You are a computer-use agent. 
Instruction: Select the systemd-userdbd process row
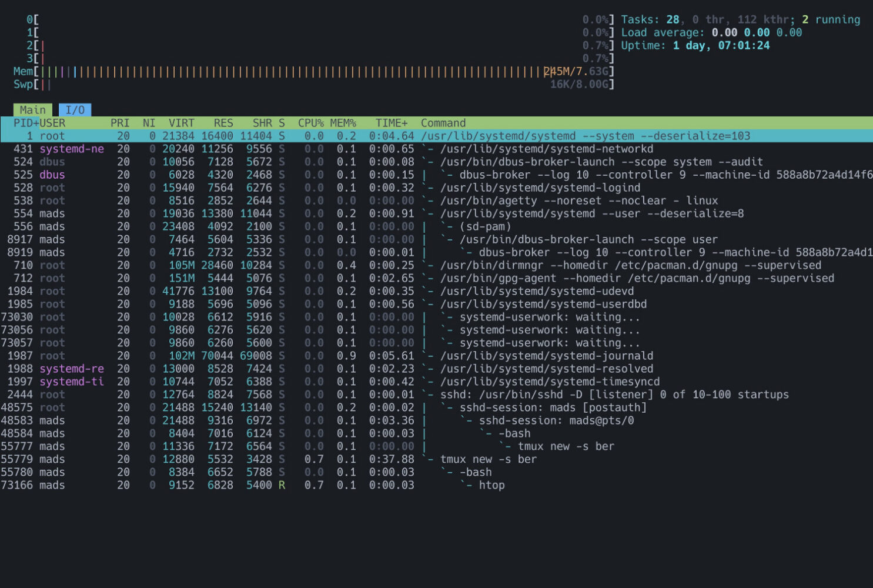(x=436, y=304)
